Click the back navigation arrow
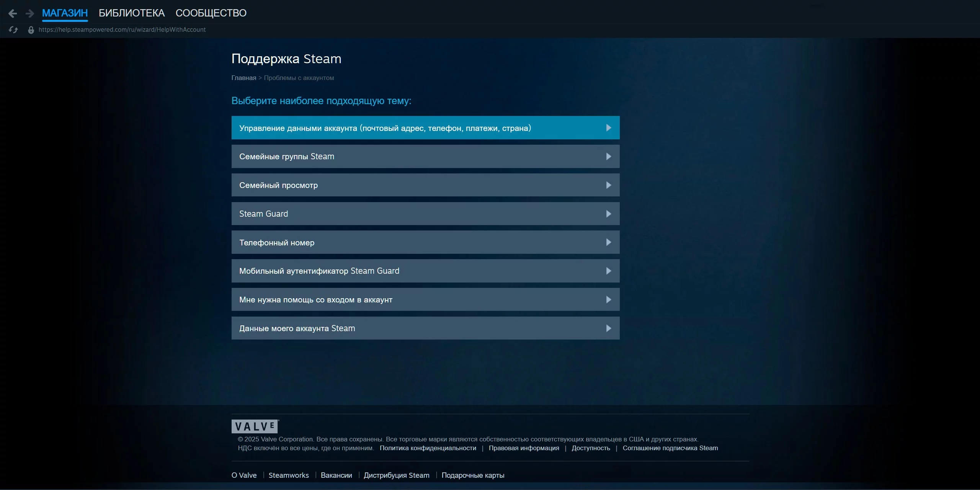 coord(12,14)
